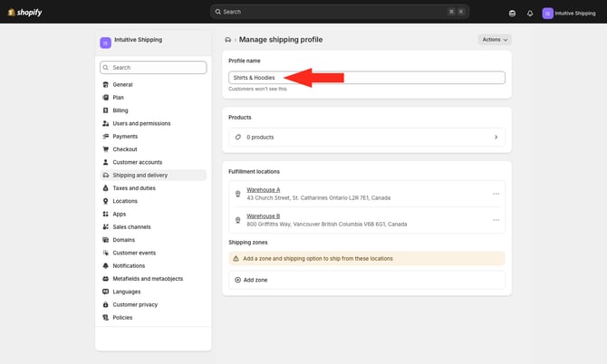Click the Notifications bell icon in sidebar
This screenshot has width=607, height=364.
[105, 265]
